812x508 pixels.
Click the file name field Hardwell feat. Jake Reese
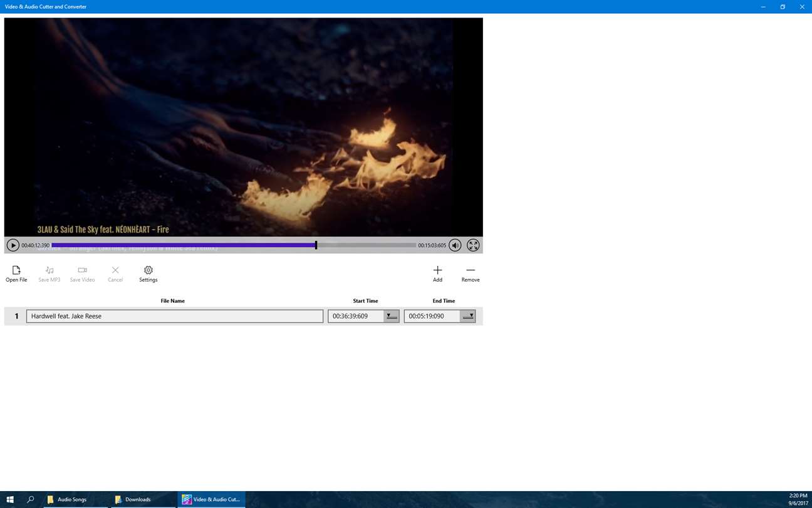pos(175,316)
